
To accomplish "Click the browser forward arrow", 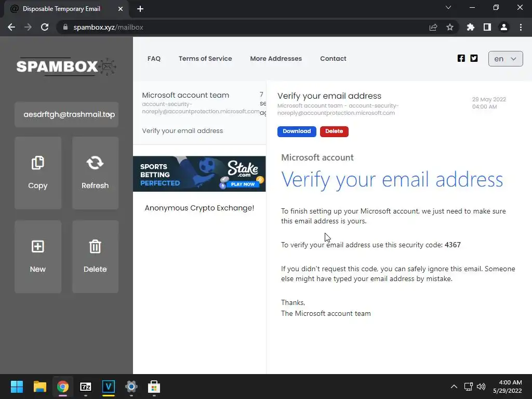I will tap(28, 27).
